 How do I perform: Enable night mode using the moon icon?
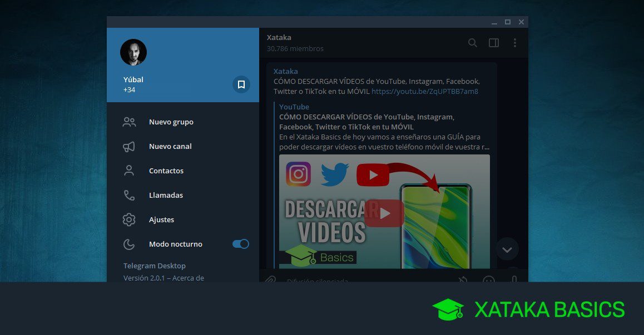[x=129, y=244]
